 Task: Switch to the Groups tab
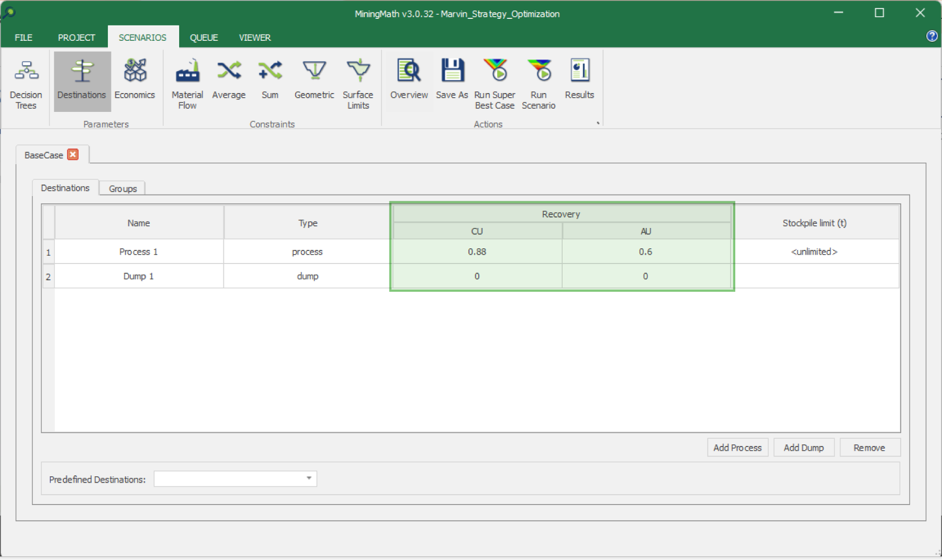click(122, 188)
